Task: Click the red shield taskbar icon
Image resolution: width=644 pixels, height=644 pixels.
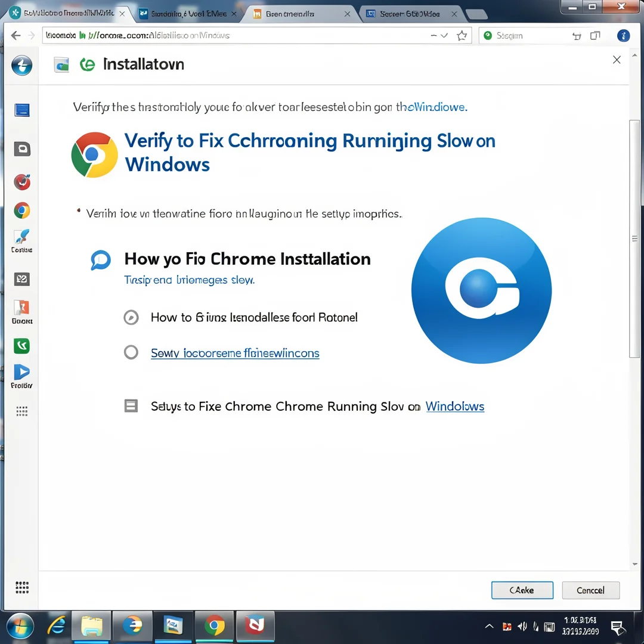Action: point(255,627)
